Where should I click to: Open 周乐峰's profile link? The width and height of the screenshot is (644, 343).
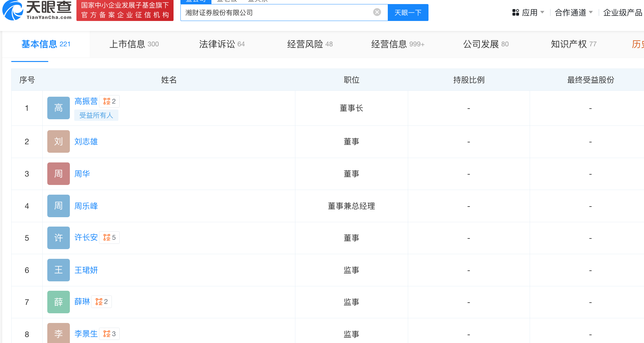coord(86,206)
